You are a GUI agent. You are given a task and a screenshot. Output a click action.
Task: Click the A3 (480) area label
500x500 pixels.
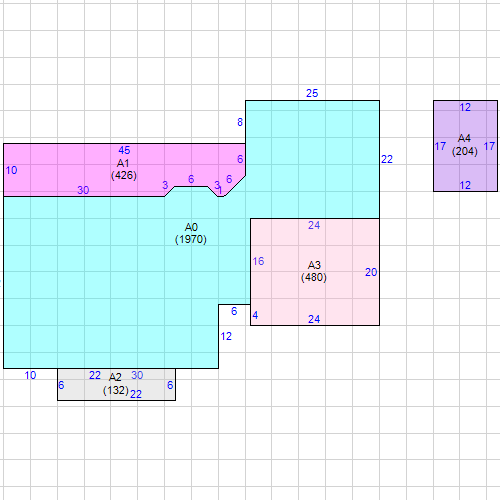tap(314, 271)
